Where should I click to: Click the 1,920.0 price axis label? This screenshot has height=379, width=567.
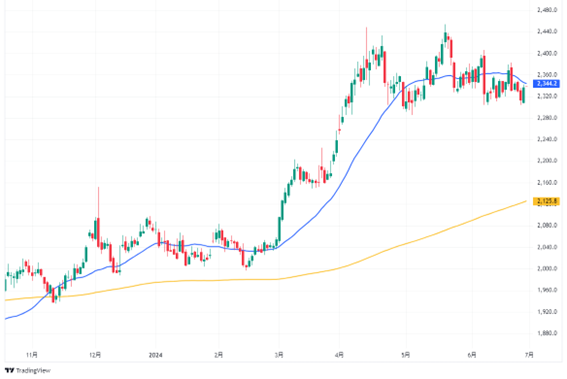tap(547, 311)
